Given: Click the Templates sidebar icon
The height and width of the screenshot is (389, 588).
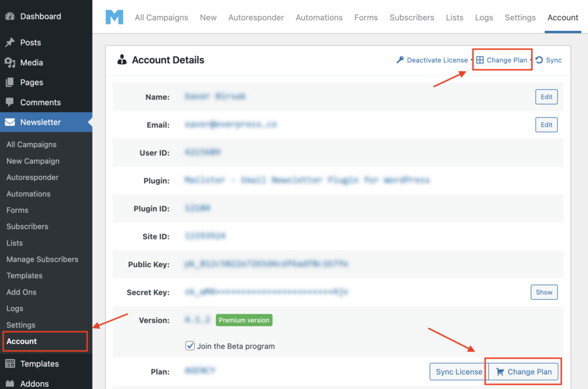Looking at the screenshot, I should (x=10, y=364).
